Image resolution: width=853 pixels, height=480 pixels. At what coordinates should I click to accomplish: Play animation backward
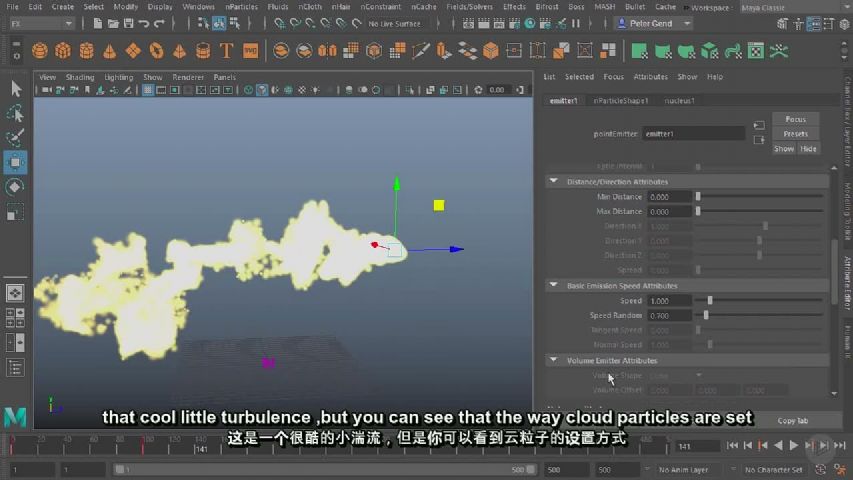(778, 446)
